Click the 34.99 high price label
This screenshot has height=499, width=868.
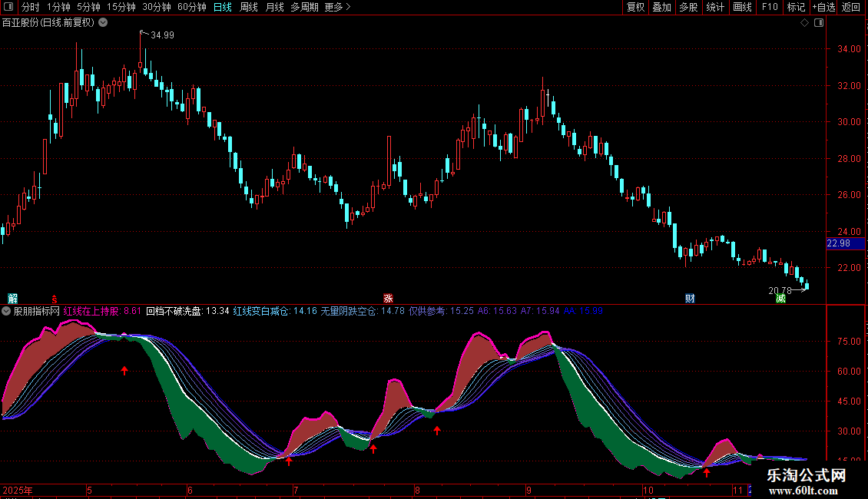click(162, 35)
